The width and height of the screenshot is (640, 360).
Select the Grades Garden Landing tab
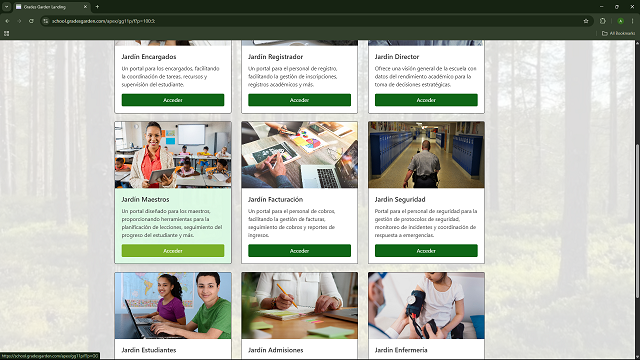(51, 7)
